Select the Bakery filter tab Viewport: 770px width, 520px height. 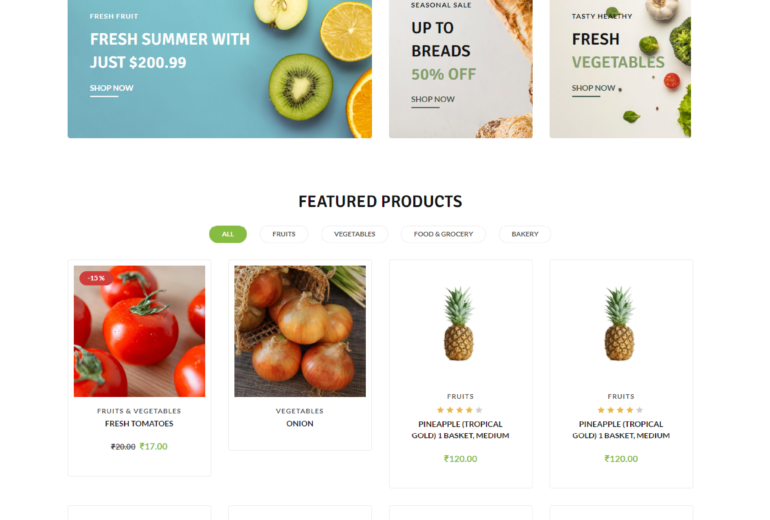(525, 234)
